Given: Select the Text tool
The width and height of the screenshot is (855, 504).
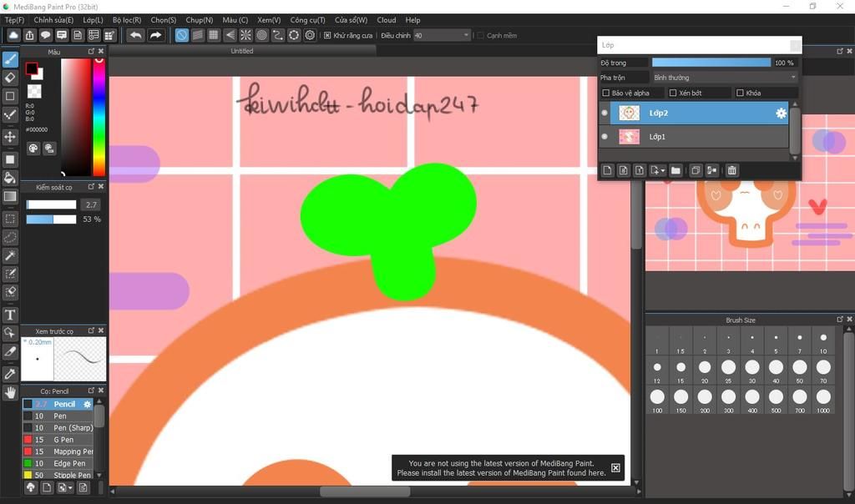Looking at the screenshot, I should tap(10, 315).
